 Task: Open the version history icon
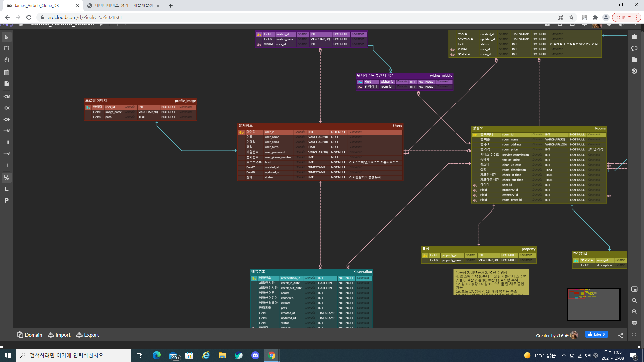point(634,71)
